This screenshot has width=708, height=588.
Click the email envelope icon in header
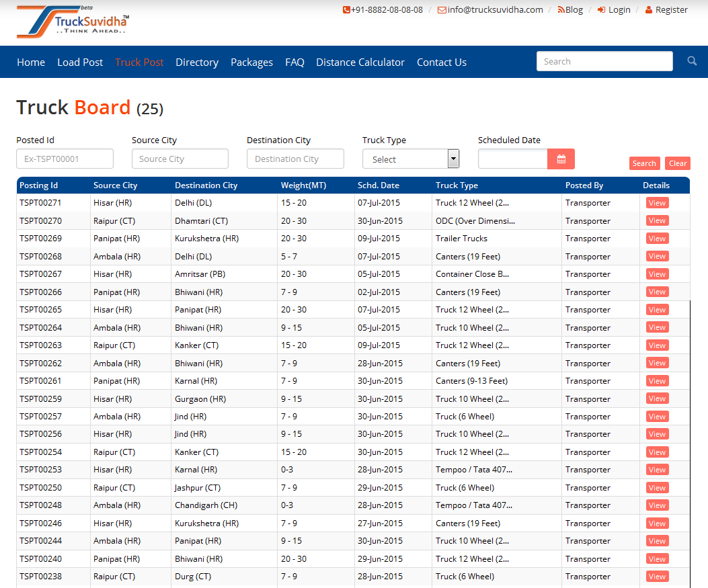point(442,10)
